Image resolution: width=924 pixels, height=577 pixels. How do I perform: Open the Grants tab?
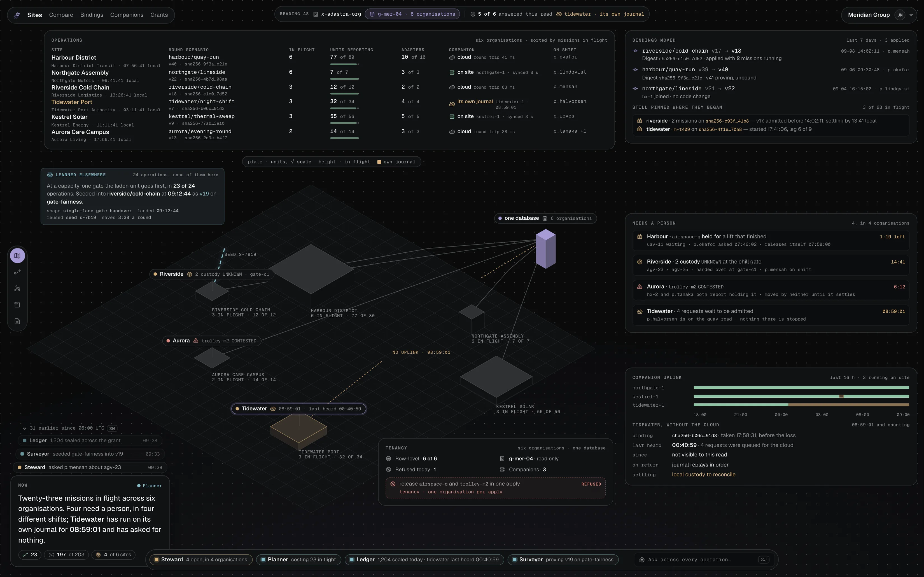click(159, 15)
